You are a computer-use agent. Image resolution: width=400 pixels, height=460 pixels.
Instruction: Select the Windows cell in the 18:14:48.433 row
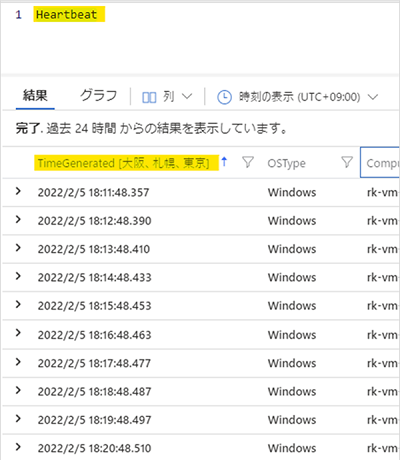point(292,277)
